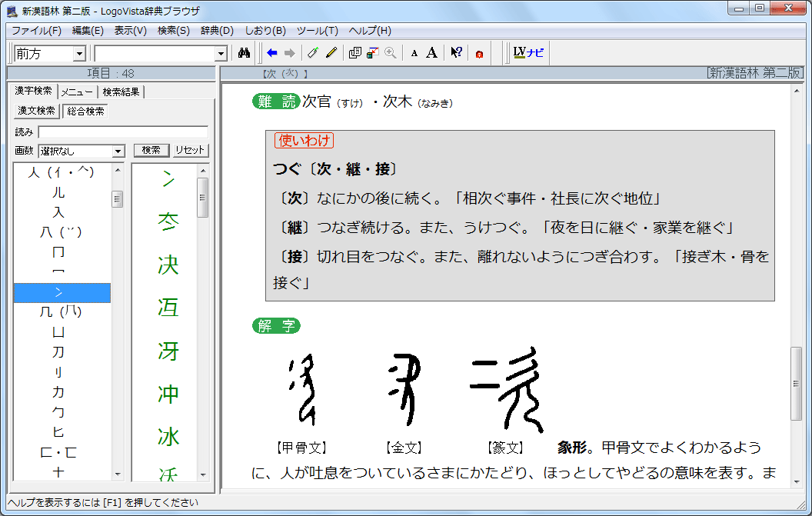Open the LV Navi tool

coord(528,53)
